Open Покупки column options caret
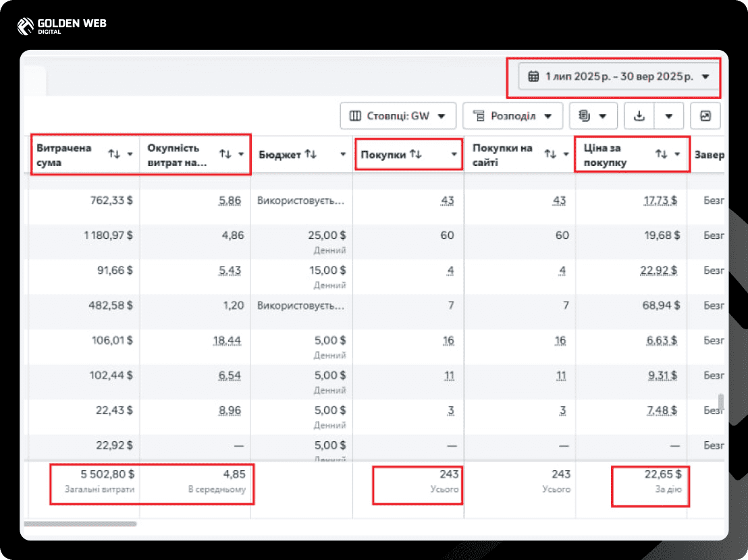The width and height of the screenshot is (748, 560). point(454,154)
